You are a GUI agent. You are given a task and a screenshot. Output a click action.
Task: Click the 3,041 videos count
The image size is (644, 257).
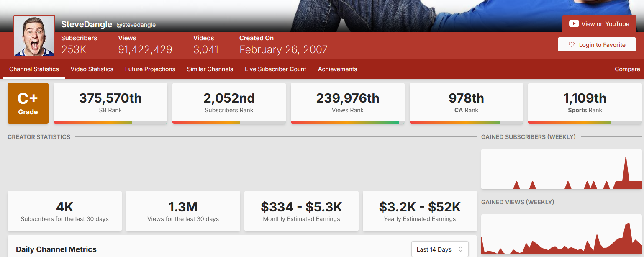[x=206, y=49]
